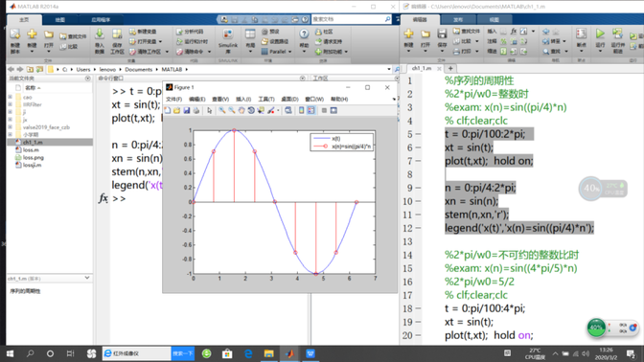Viewport: 644px width, 362px height.
Task: Expand valse2019_face_czb folder node
Action: click(x=11, y=127)
